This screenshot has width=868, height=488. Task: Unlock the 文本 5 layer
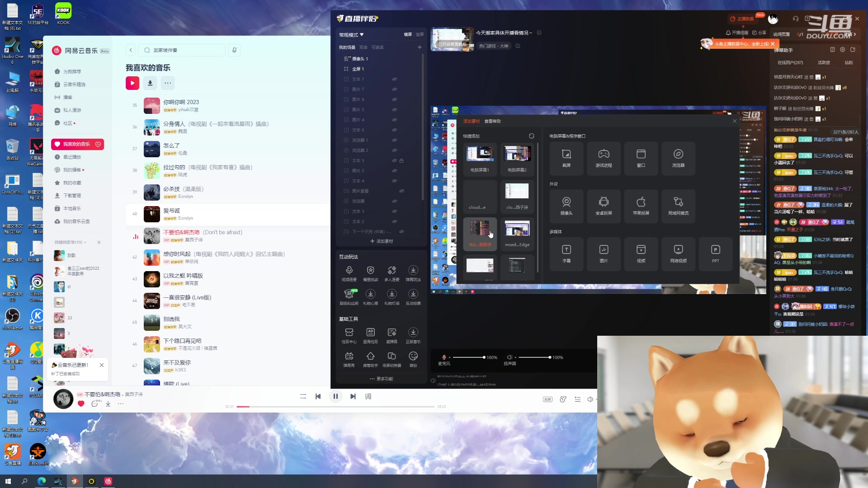[x=401, y=160]
